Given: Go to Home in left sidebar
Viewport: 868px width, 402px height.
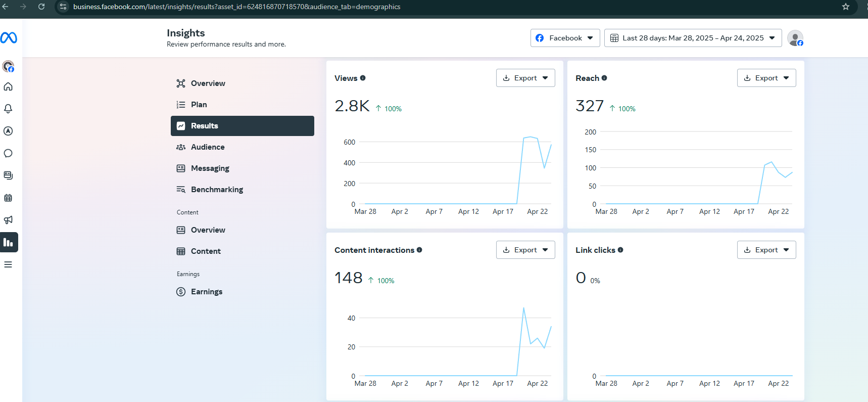Looking at the screenshot, I should pos(8,86).
